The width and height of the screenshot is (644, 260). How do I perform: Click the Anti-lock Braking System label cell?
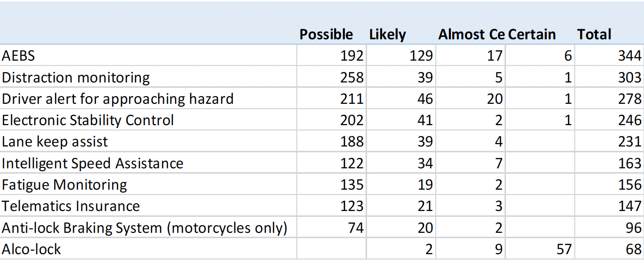[145, 227]
